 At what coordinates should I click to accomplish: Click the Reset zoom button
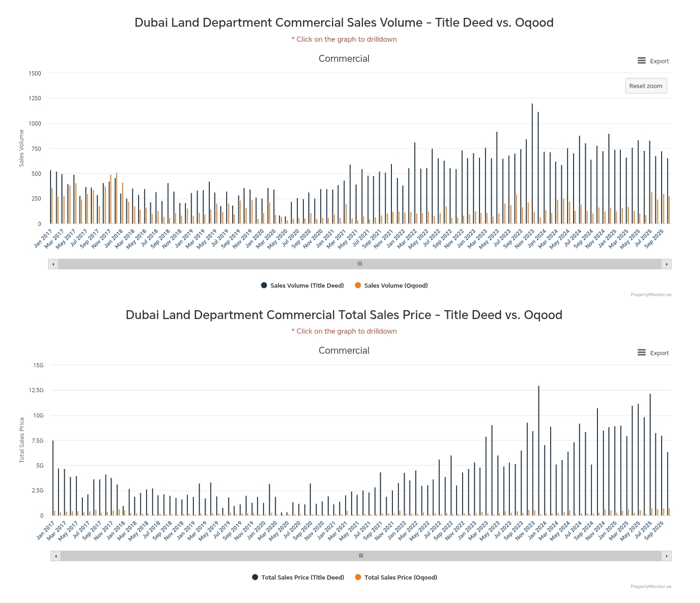point(646,86)
